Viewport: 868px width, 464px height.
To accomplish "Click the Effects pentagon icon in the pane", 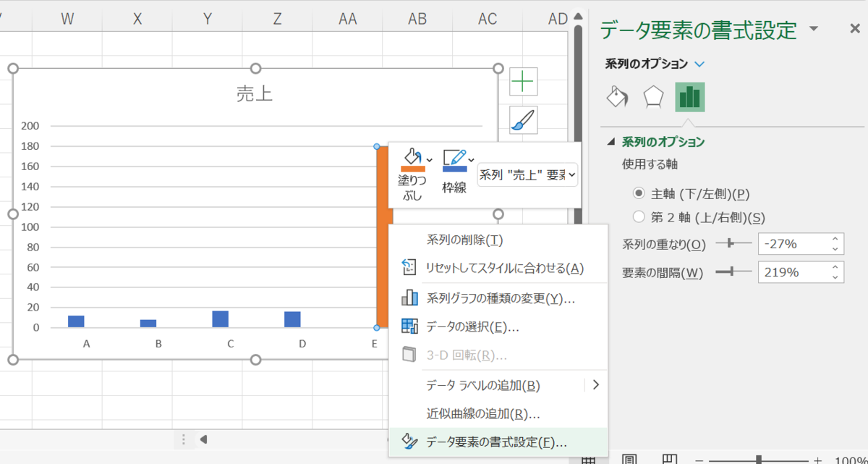I will click(653, 96).
